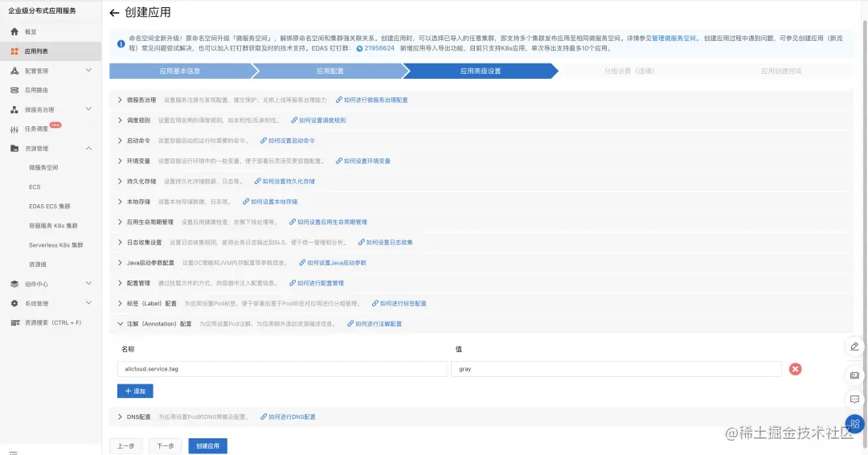Expand the 配置管理 advanced section
Image resolution: width=868 pixels, height=455 pixels.
coord(120,283)
